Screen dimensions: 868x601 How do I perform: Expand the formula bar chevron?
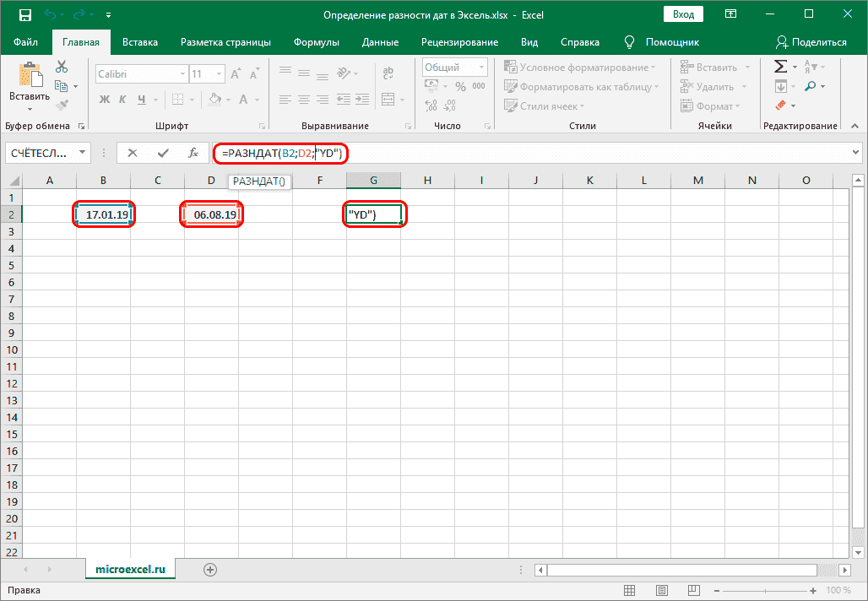click(856, 153)
